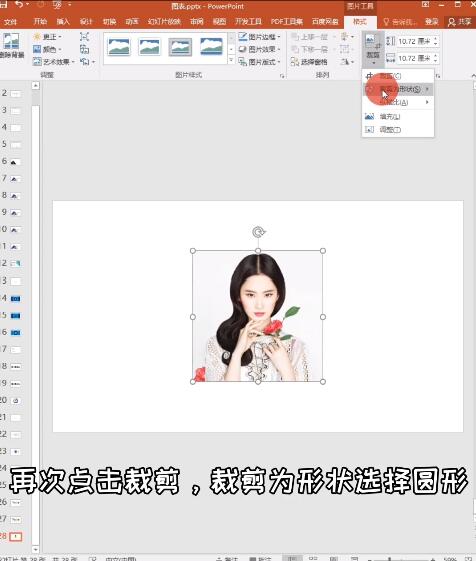Open the Picture Effects (图片效果) dropdown
This screenshot has width=476, height=561.
pos(259,49)
